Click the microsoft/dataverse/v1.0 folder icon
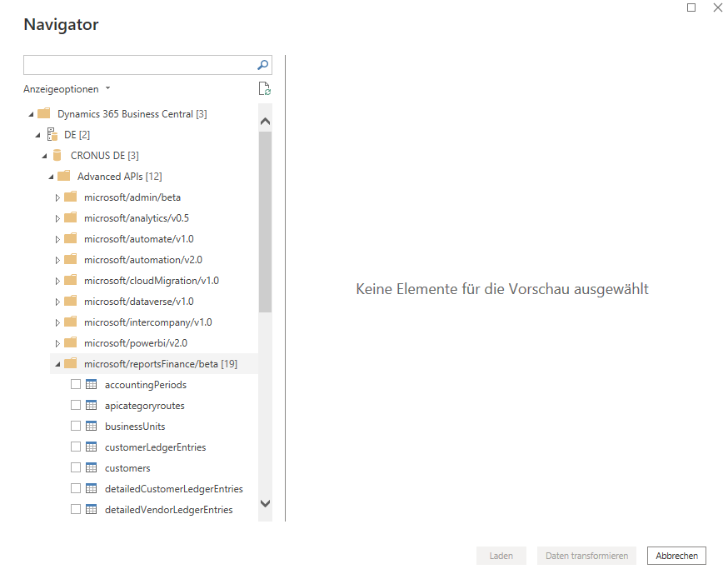The image size is (728, 574). pos(71,301)
